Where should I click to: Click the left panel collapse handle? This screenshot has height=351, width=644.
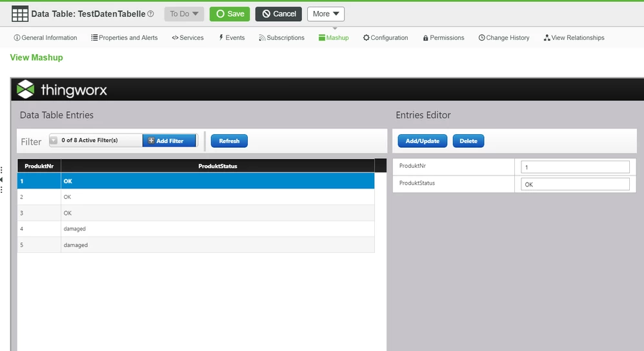coord(2,180)
